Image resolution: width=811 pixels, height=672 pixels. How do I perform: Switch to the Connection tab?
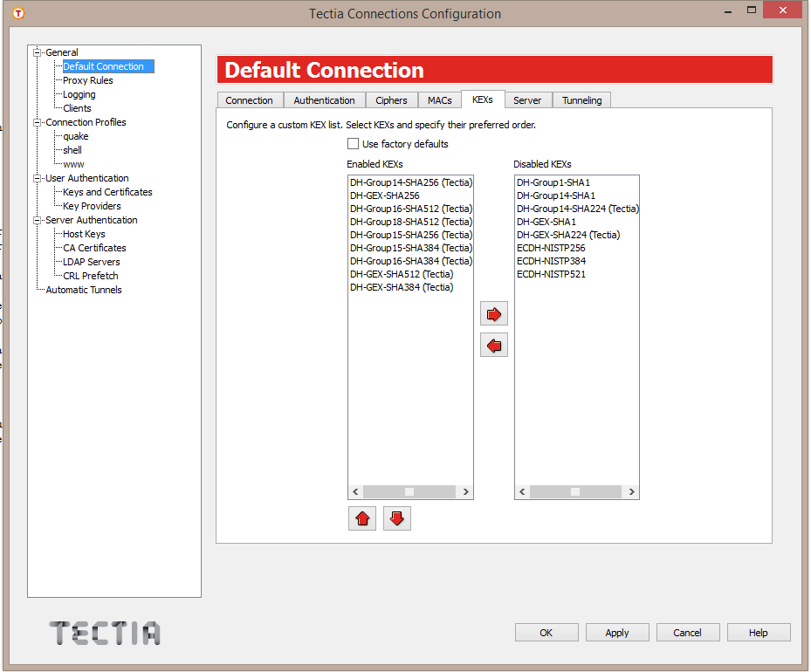(250, 100)
